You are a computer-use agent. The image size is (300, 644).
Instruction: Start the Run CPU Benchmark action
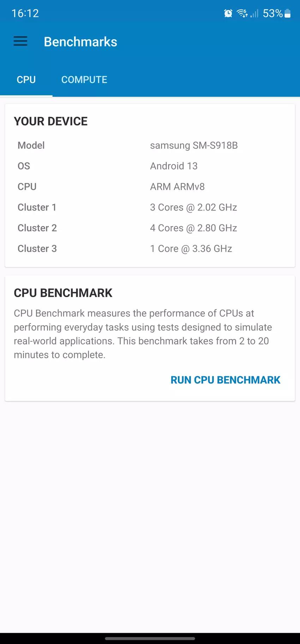tap(225, 380)
